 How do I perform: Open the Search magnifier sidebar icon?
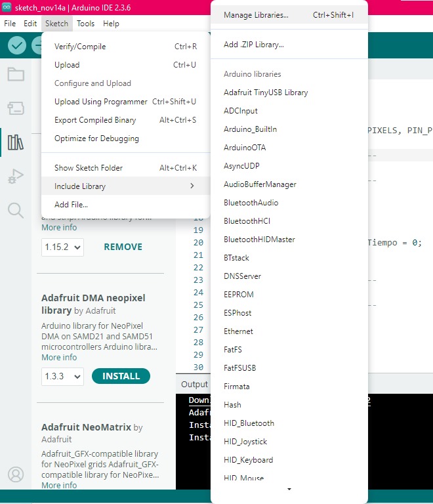[x=16, y=210]
